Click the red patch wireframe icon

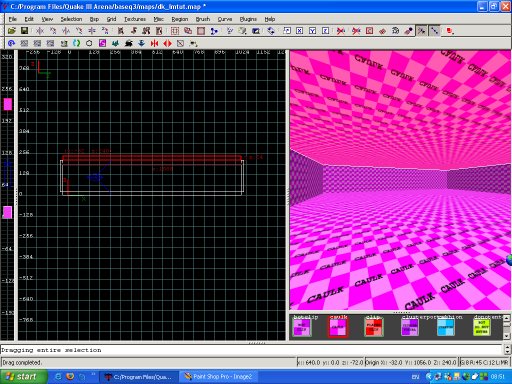pyautogui.click(x=382, y=31)
